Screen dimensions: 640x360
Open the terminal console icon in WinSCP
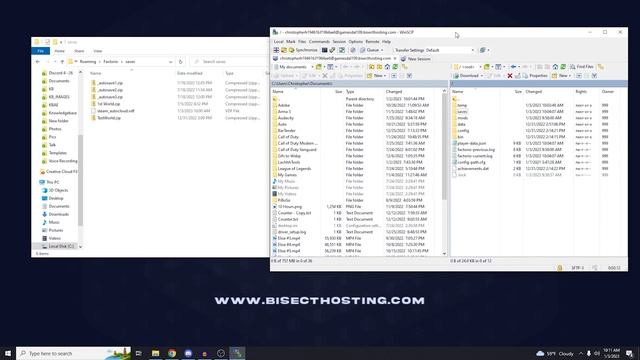point(324,50)
